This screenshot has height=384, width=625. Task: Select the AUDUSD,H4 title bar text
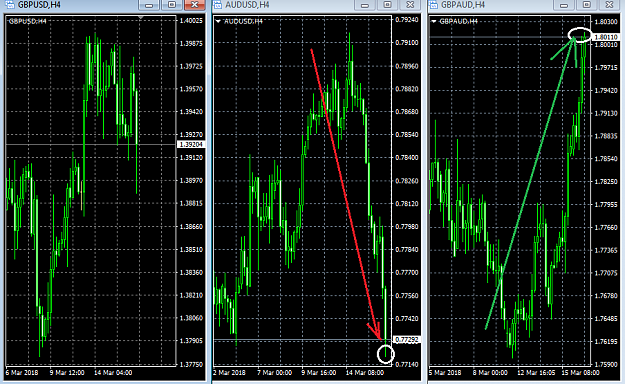click(x=247, y=5)
